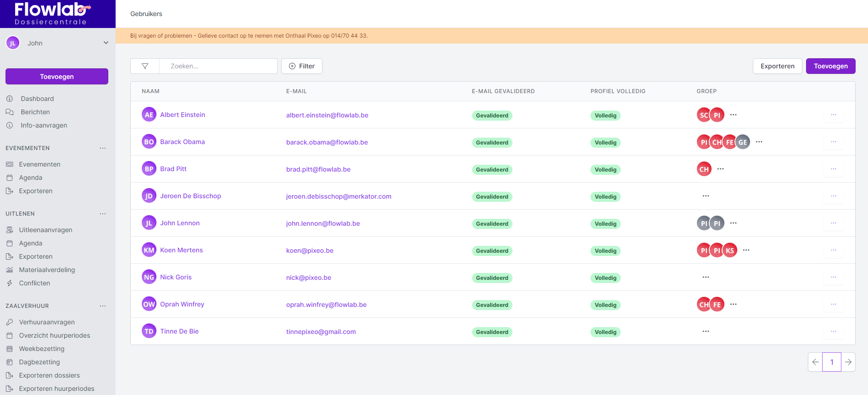
Task: Click Albert Einstein's AE avatar
Action: pyautogui.click(x=149, y=115)
